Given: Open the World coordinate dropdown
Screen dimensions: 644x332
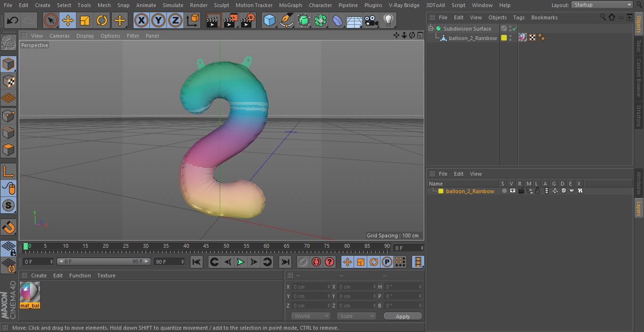Looking at the screenshot, I should click(310, 316).
